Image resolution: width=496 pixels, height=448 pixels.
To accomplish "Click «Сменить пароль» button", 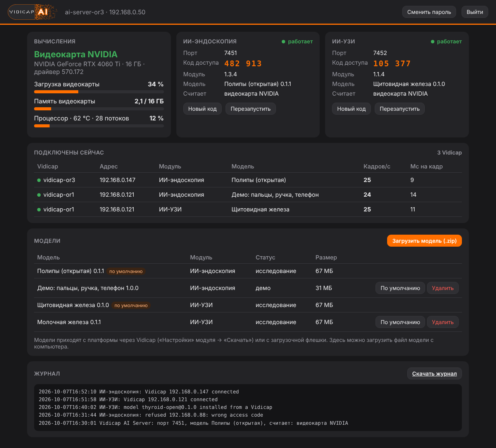I will point(429,12).
